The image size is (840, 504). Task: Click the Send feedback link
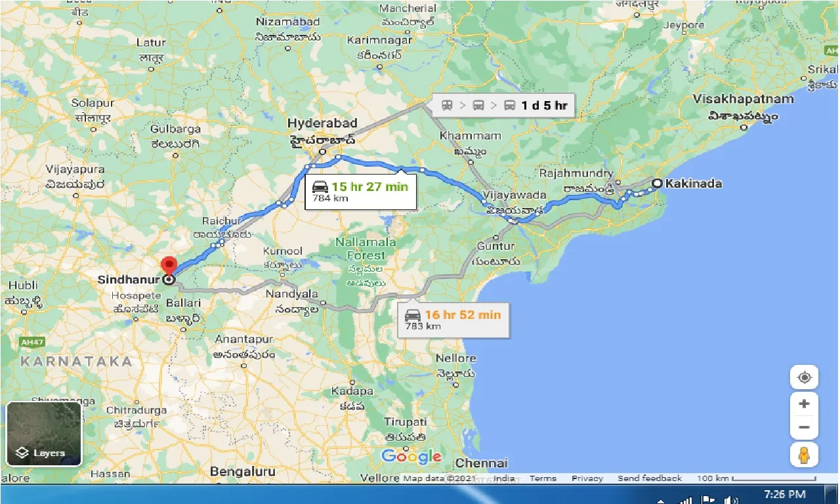point(650,478)
